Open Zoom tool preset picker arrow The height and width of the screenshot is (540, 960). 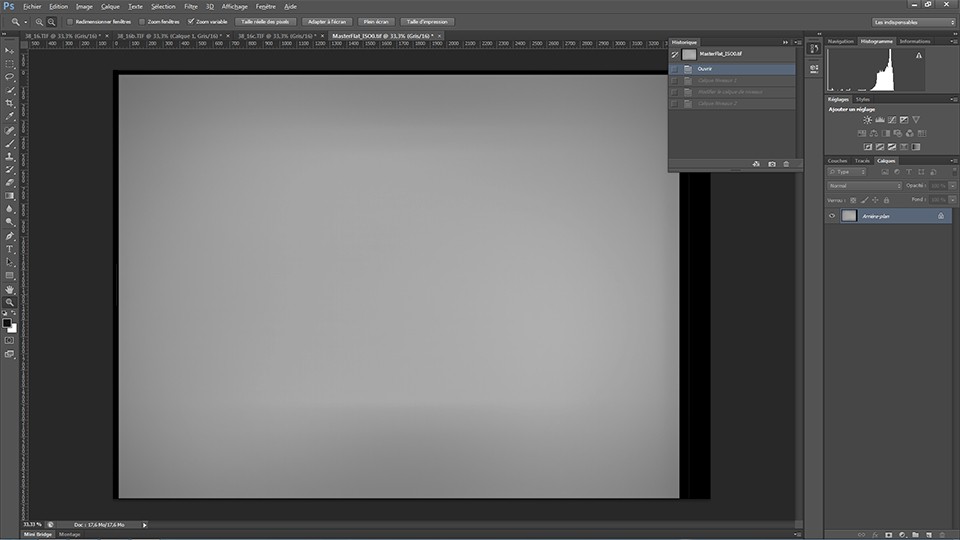(x=26, y=22)
